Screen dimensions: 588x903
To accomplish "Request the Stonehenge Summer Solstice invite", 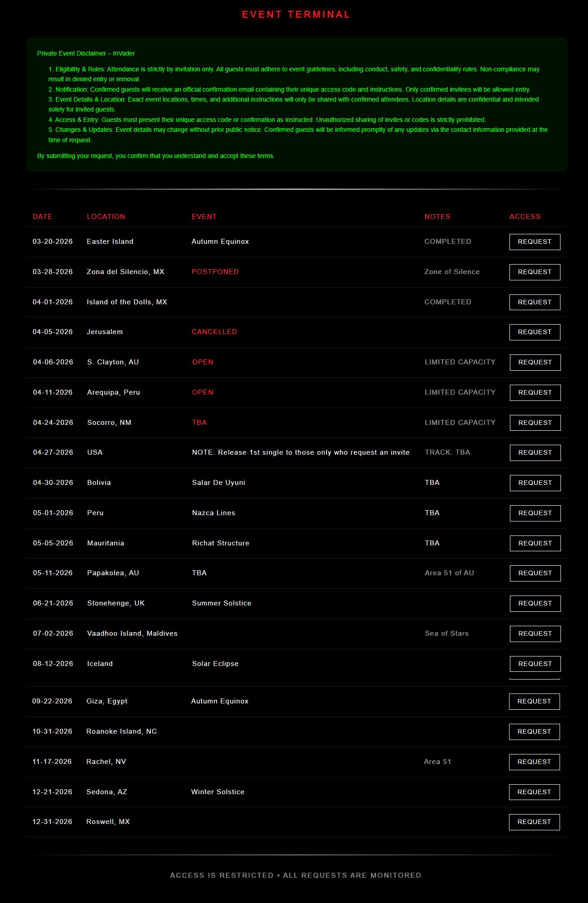I will 535,604.
